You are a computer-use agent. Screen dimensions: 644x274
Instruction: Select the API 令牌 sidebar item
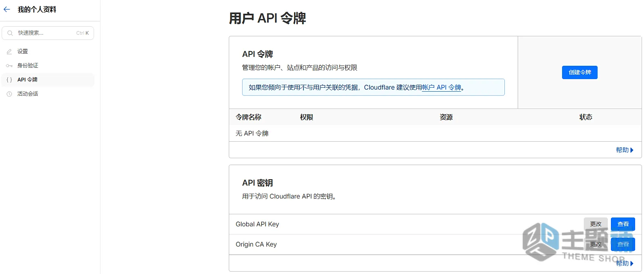coord(48,80)
